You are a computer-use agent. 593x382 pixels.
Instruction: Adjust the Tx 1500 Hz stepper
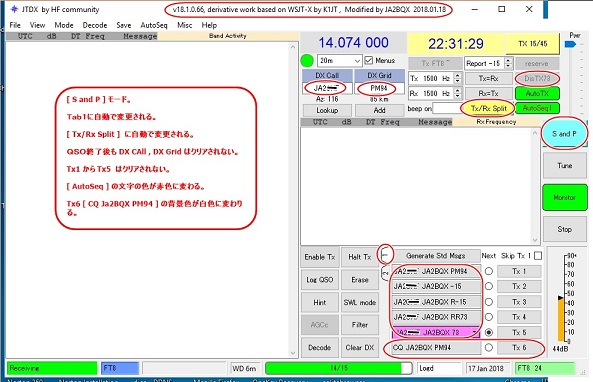pyautogui.click(x=458, y=78)
